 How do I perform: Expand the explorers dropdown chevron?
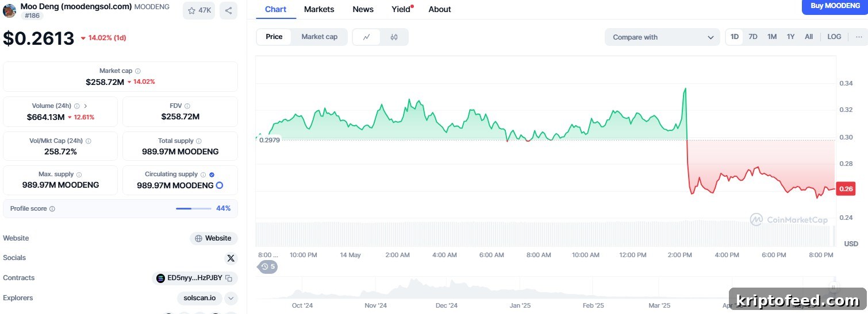(x=231, y=298)
